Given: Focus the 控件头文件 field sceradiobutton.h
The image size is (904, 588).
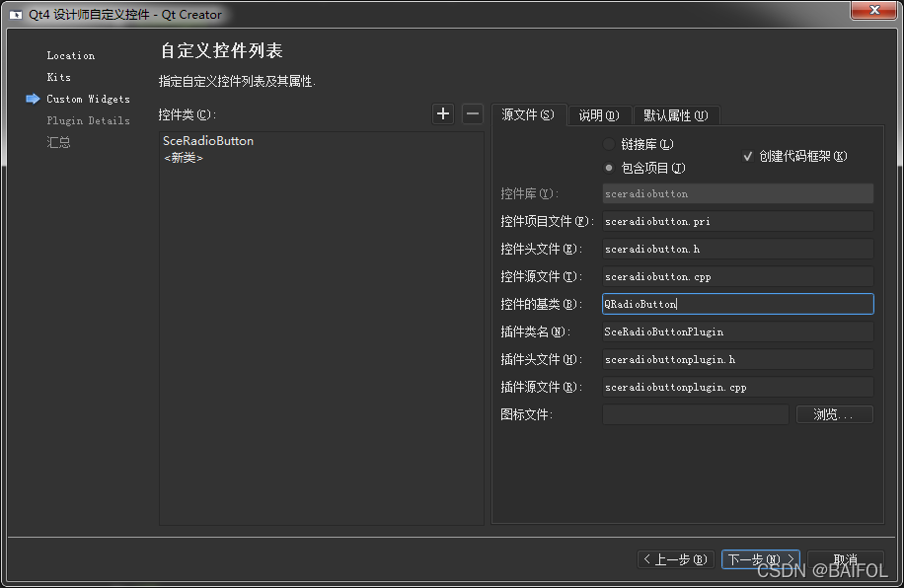Looking at the screenshot, I should 738,249.
